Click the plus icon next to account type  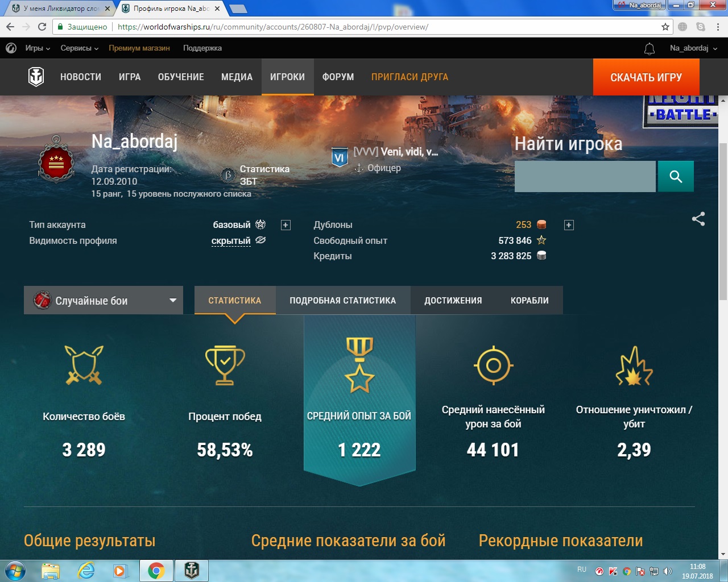286,225
